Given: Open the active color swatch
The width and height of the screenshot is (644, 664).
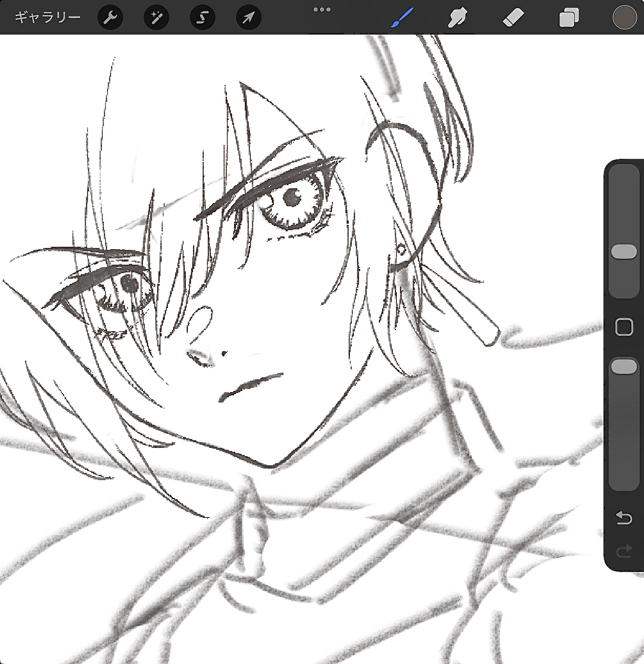Looking at the screenshot, I should click(x=624, y=18).
